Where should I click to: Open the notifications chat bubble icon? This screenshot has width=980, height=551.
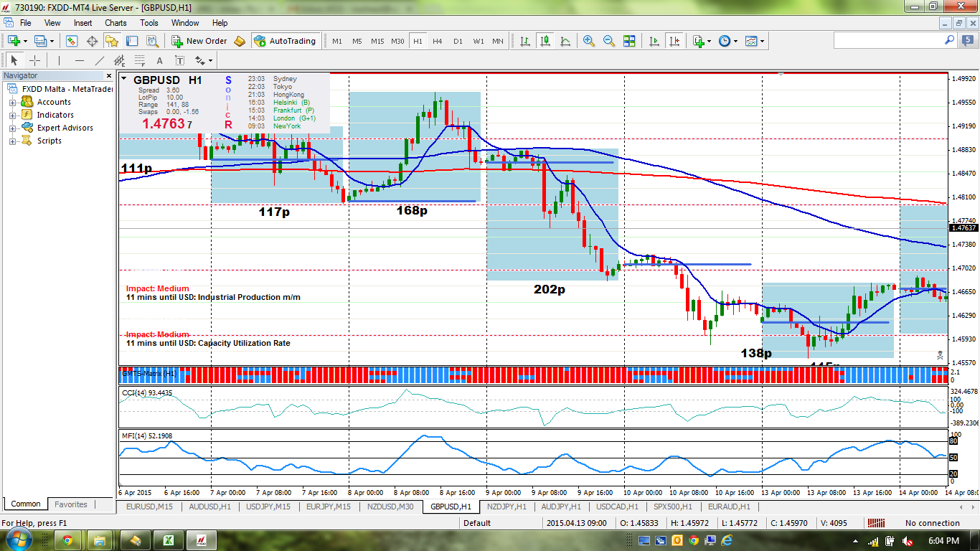[x=969, y=41]
